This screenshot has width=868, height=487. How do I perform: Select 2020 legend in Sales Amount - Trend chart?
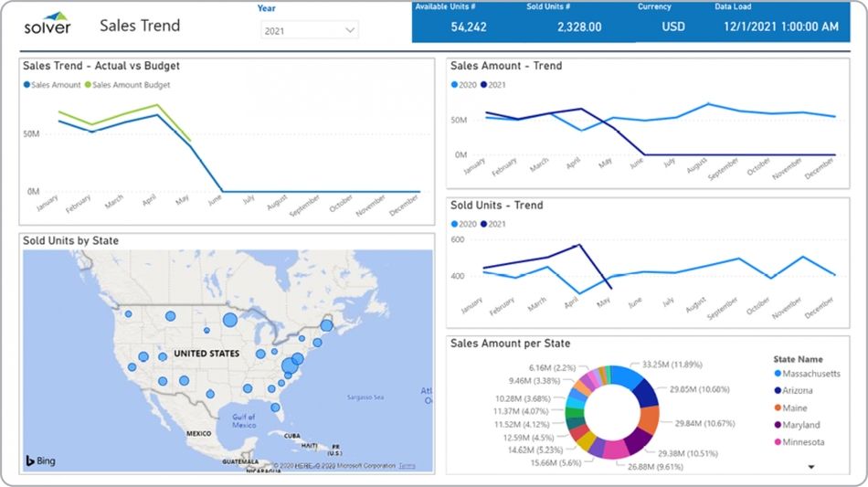464,85
